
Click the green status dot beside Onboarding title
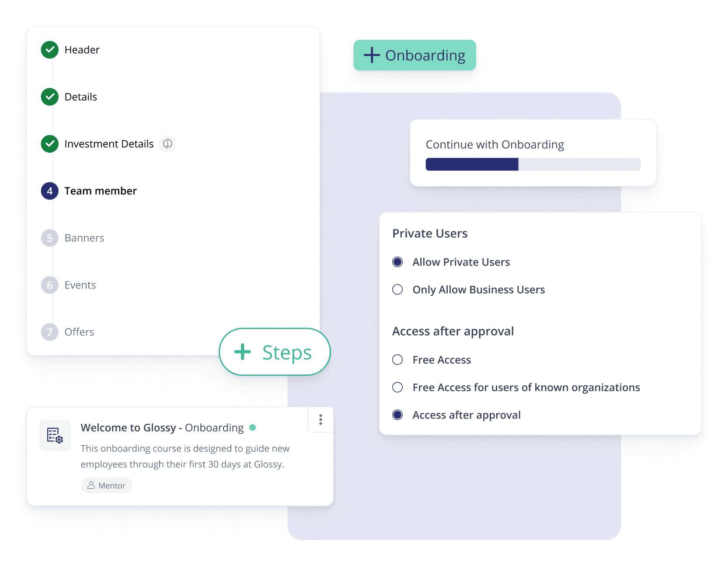[x=252, y=427]
